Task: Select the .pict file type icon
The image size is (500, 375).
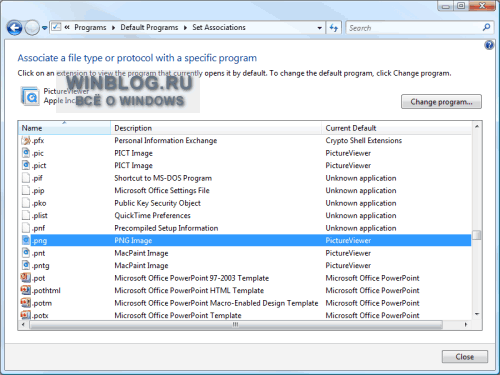Action: (x=26, y=165)
